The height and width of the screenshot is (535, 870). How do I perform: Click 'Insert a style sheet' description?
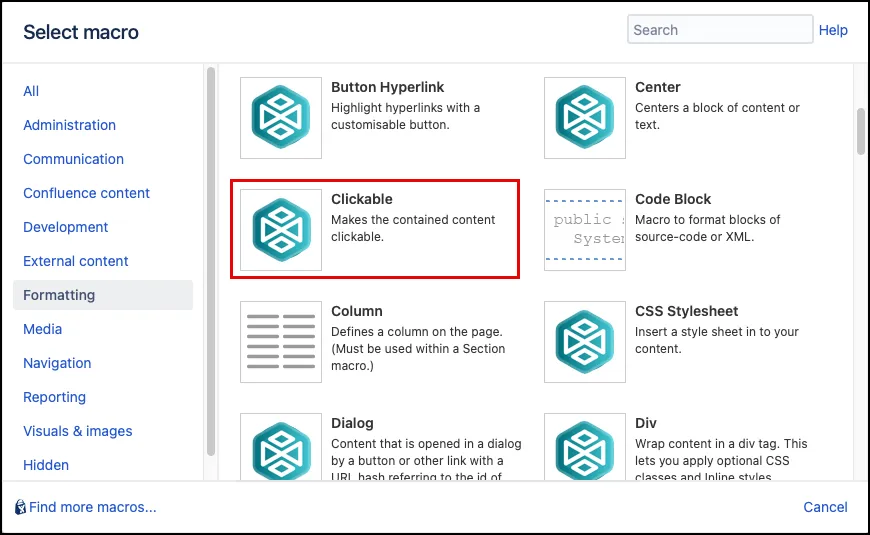click(x=717, y=340)
